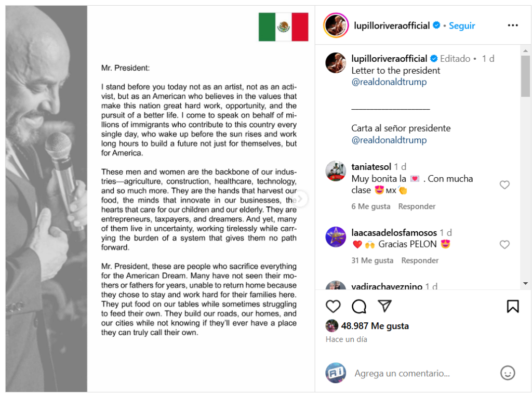Type in the Agrega un comentario field
Image resolution: width=532 pixels, height=395 pixels.
[416, 373]
